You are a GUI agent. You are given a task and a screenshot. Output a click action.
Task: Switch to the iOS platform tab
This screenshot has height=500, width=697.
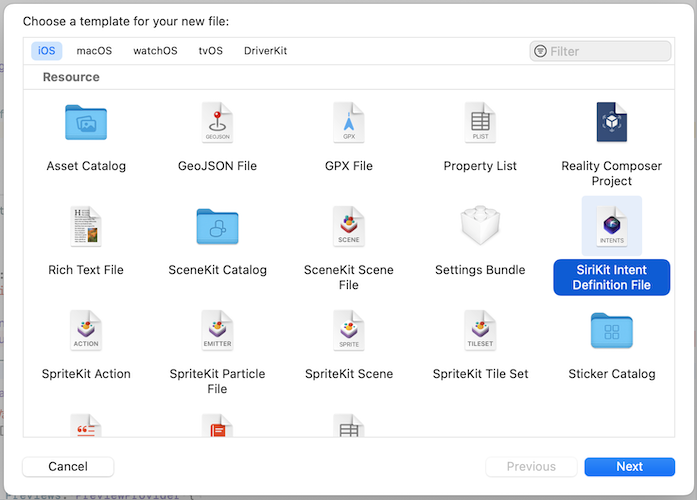coord(47,51)
